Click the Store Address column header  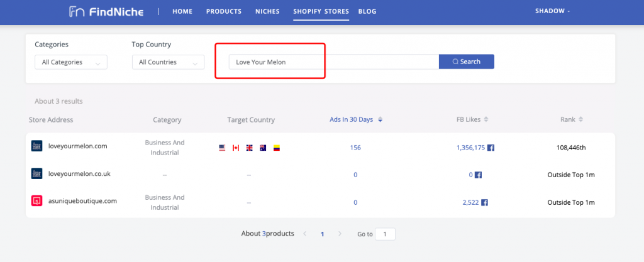[x=51, y=120]
